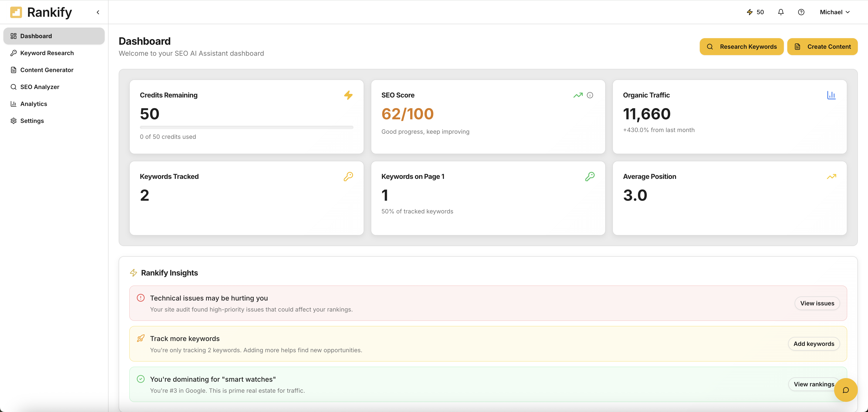
Task: Open the notification bell
Action: coord(781,12)
